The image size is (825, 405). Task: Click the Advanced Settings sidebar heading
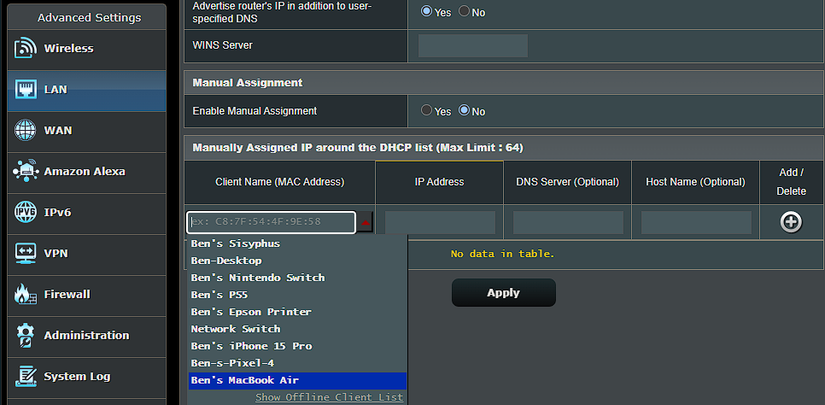pyautogui.click(x=89, y=17)
